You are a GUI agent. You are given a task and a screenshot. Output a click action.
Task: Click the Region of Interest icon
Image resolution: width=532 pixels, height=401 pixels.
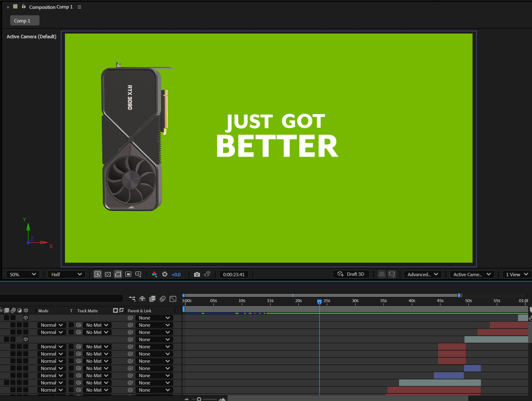pyautogui.click(x=128, y=275)
